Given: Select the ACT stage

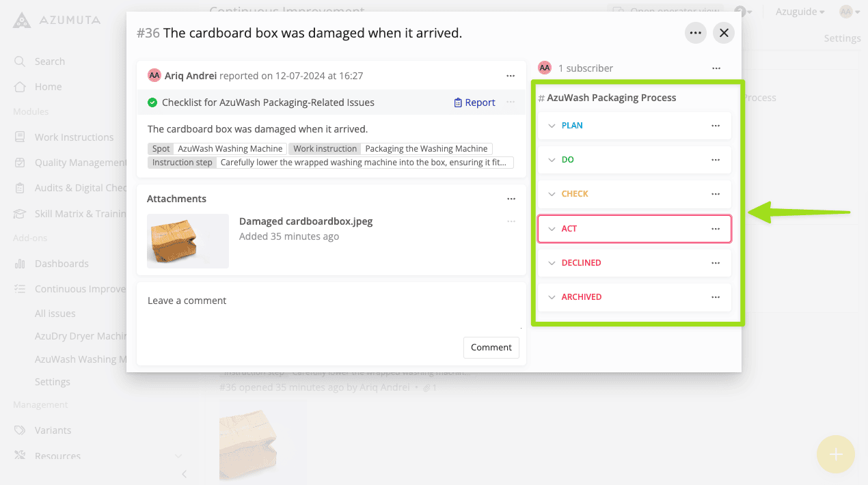Looking at the screenshot, I should [x=569, y=229].
